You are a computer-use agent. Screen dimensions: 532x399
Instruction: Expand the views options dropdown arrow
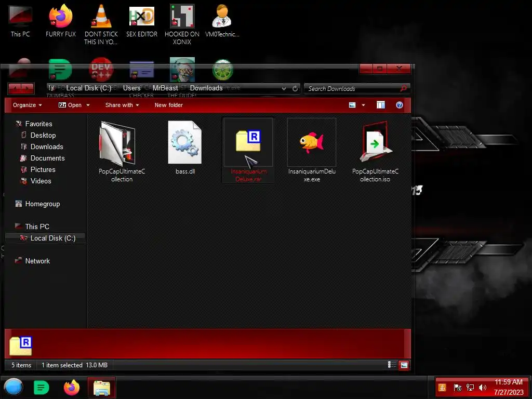(363, 105)
